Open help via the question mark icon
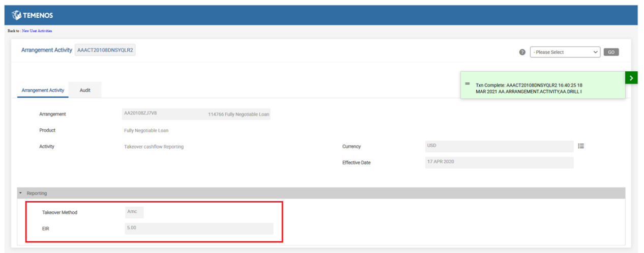Screen dimensions: 644x253 tap(522, 52)
